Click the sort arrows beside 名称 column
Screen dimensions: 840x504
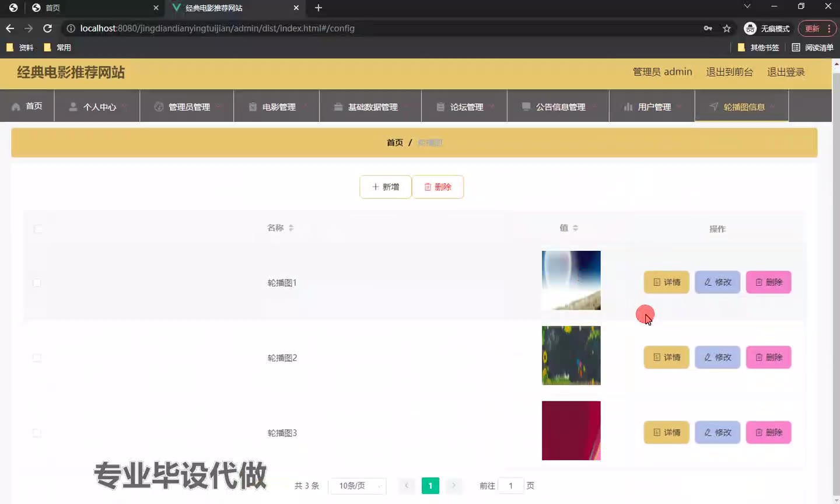point(291,228)
